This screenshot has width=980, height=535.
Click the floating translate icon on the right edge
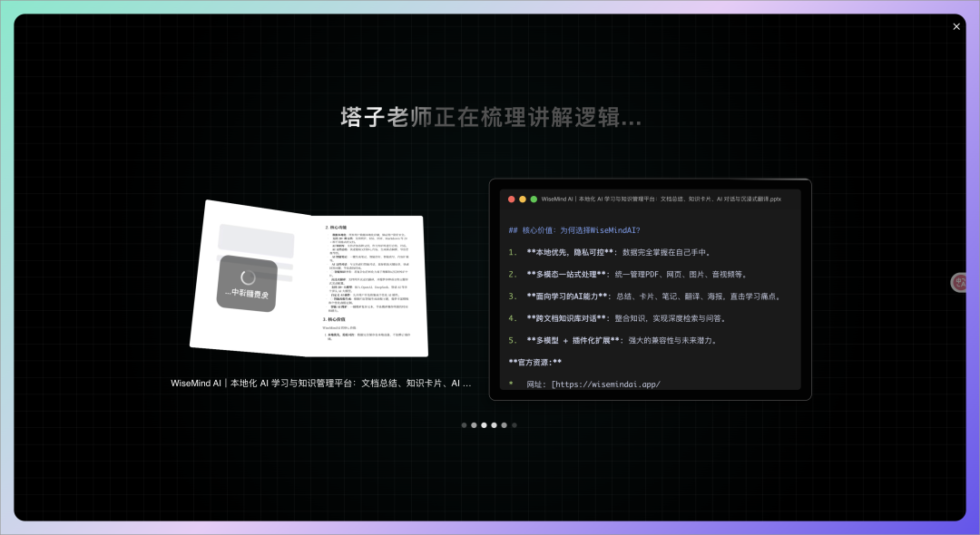click(x=959, y=283)
